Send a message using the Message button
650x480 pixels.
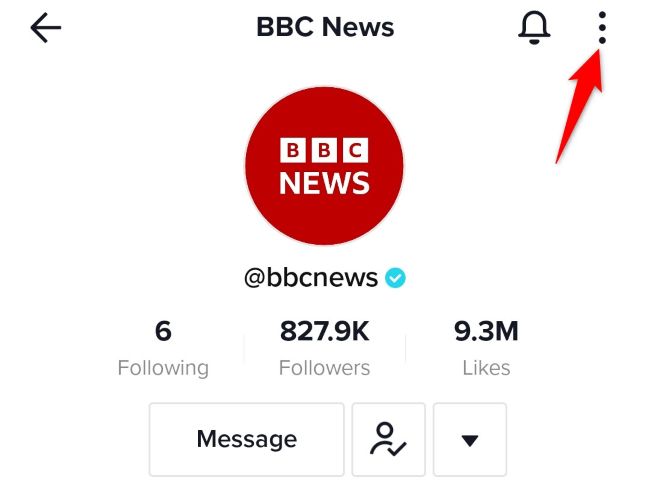247,439
